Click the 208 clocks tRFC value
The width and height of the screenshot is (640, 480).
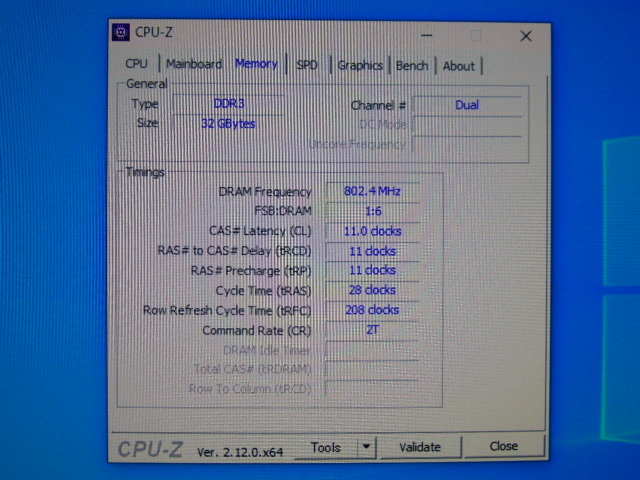372,310
